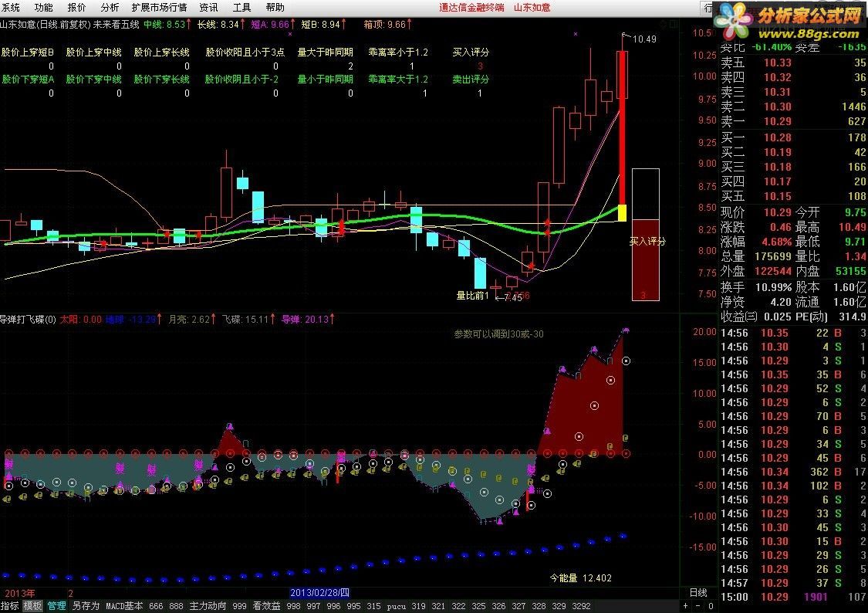Click the 2013年 label on the time axis
This screenshot has height=613, width=868.
click(20, 594)
